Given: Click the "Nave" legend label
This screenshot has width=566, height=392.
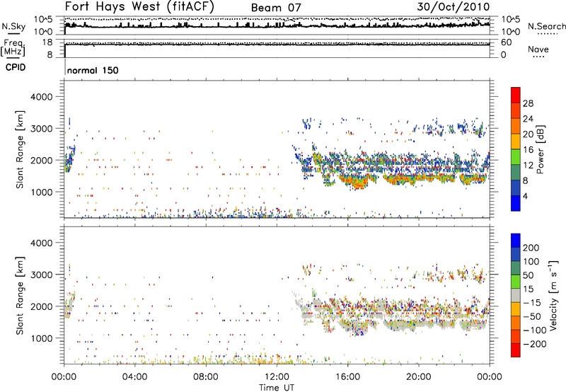Looking at the screenshot, I should point(538,50).
